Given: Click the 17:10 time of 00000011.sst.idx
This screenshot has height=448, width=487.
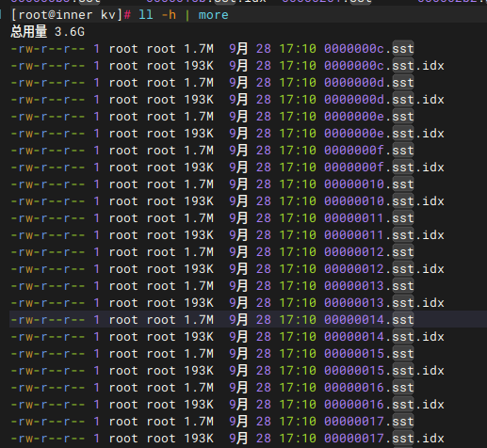Looking at the screenshot, I should coord(298,235).
